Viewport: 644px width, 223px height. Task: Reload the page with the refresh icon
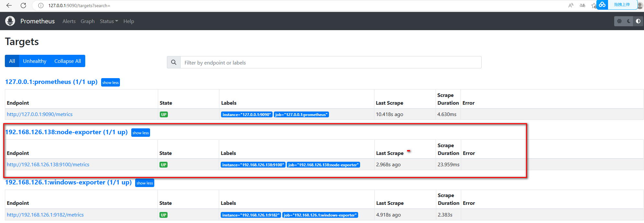point(23,6)
